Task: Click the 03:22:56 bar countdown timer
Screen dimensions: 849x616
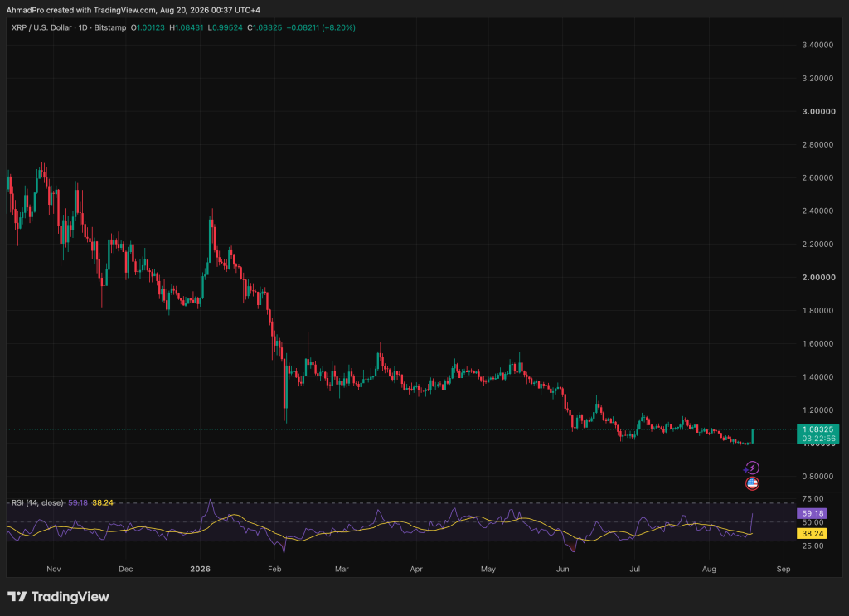Action: tap(817, 439)
